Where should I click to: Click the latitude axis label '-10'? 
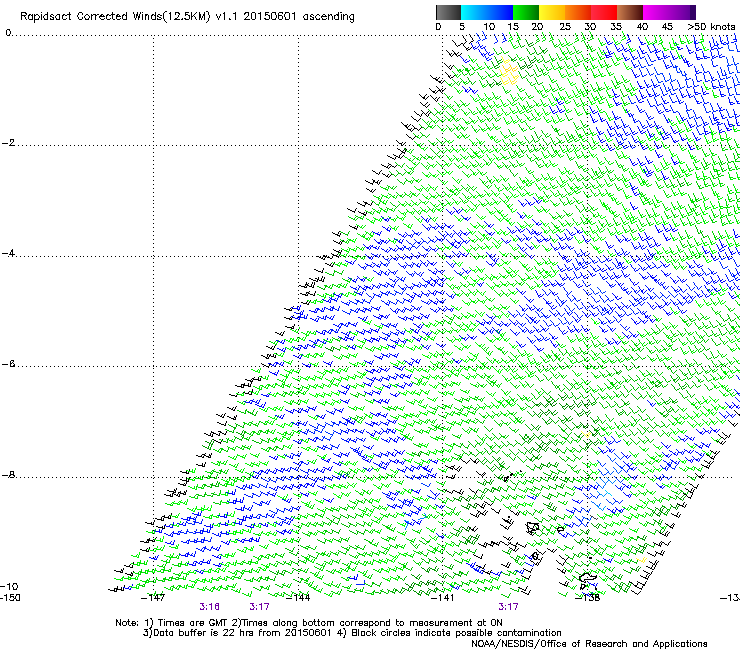(9, 586)
